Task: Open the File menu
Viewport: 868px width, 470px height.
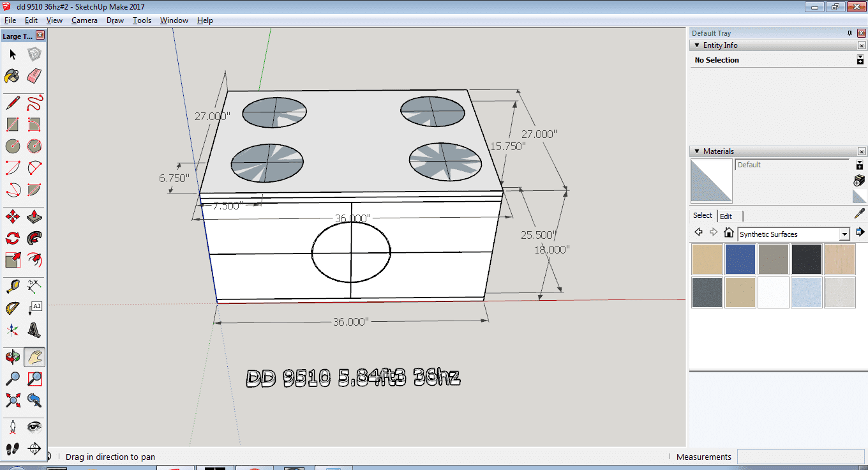Action: coord(10,20)
